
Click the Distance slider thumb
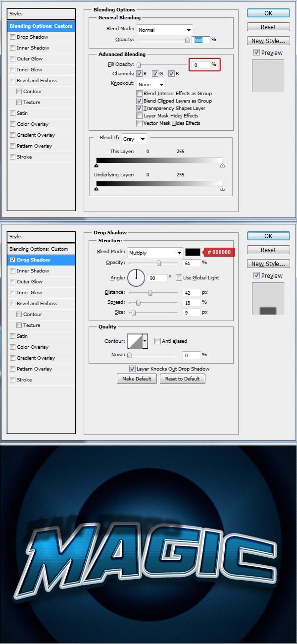150,293
